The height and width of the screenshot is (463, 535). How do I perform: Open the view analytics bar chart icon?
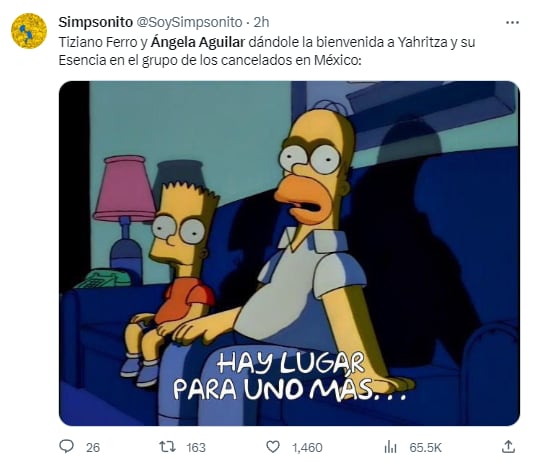point(390,447)
